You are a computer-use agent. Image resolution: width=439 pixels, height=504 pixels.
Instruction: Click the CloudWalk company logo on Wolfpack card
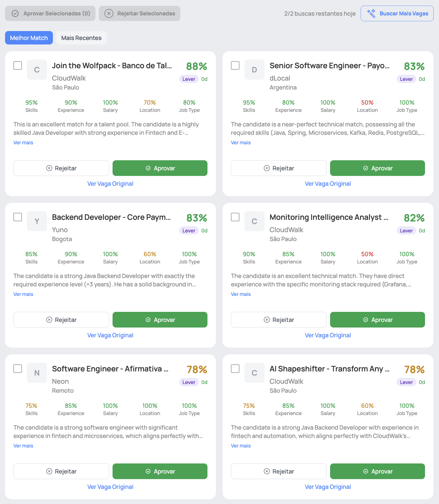click(37, 70)
